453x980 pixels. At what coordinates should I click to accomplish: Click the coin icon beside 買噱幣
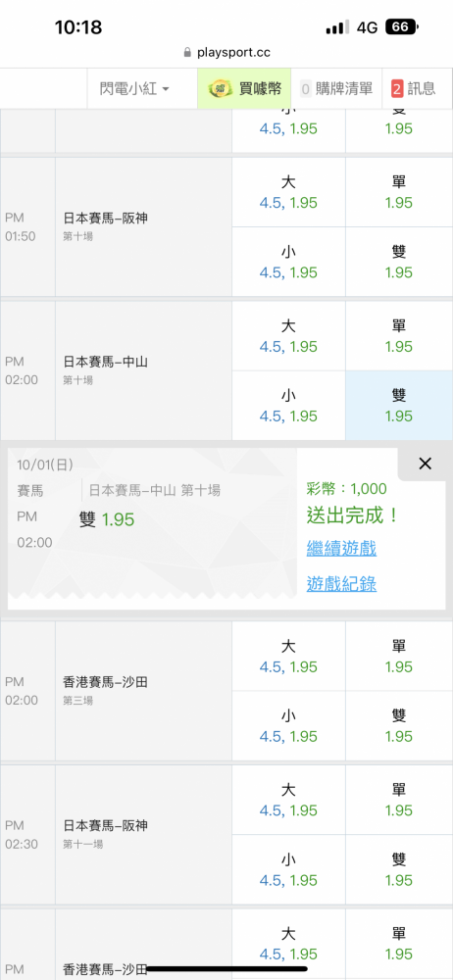[220, 89]
